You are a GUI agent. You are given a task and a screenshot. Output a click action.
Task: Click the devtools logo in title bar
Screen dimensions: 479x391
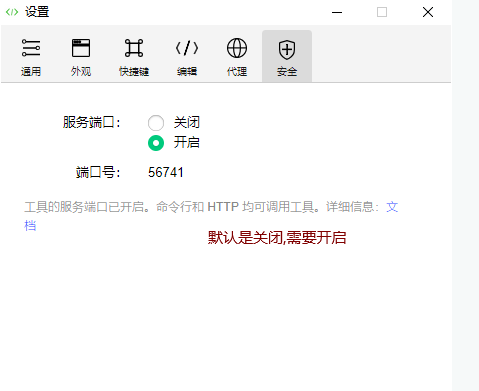12,12
